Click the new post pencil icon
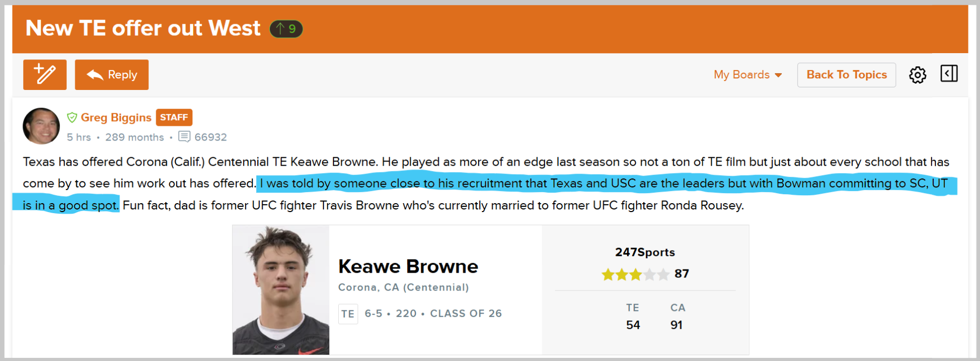The image size is (980, 361). 45,75
